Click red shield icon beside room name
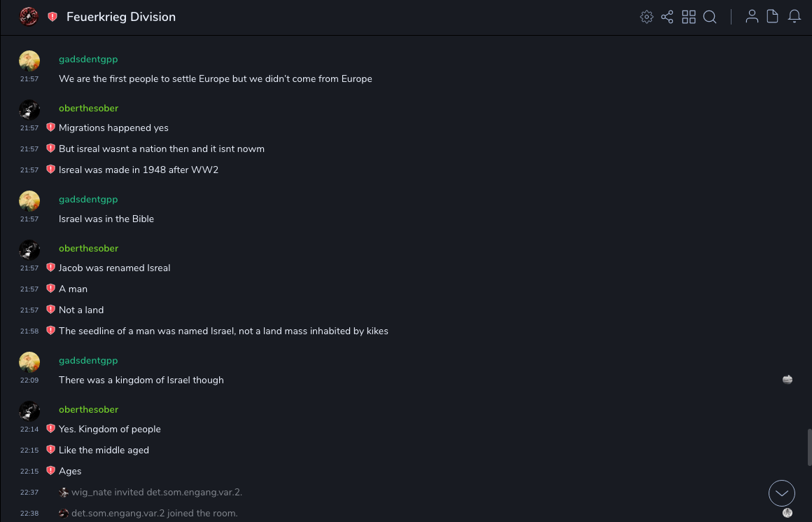Image resolution: width=812 pixels, height=522 pixels. (52, 17)
